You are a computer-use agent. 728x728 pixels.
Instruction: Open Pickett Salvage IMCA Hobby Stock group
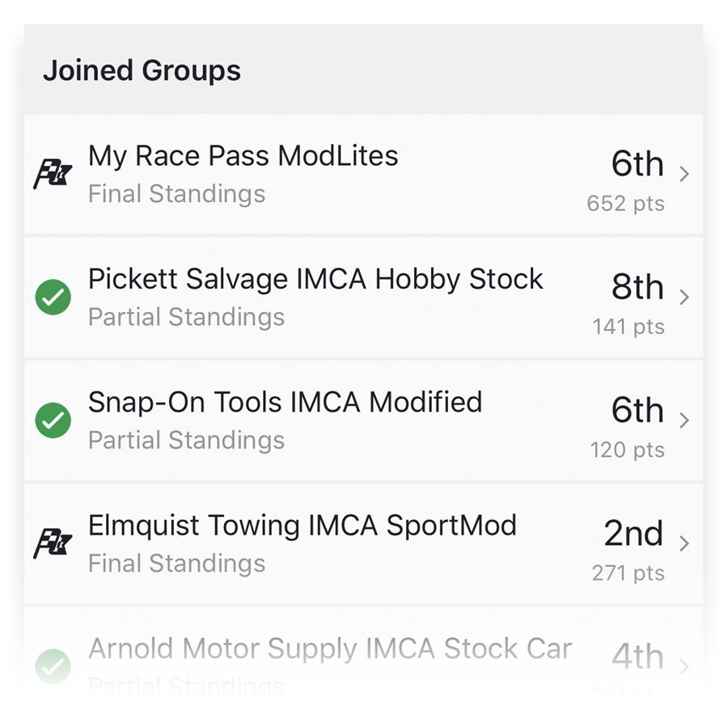coord(363,298)
